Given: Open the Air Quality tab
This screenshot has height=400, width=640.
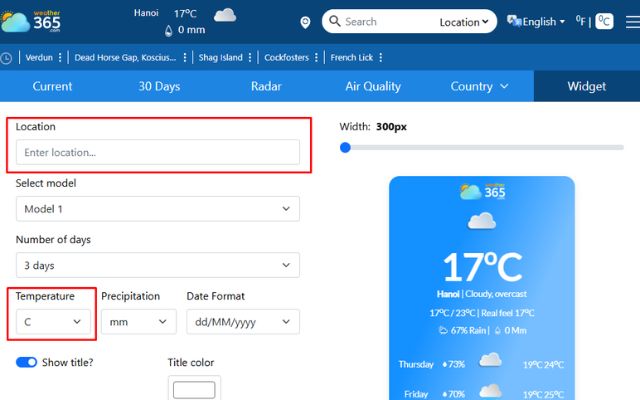Looking at the screenshot, I should (x=373, y=86).
